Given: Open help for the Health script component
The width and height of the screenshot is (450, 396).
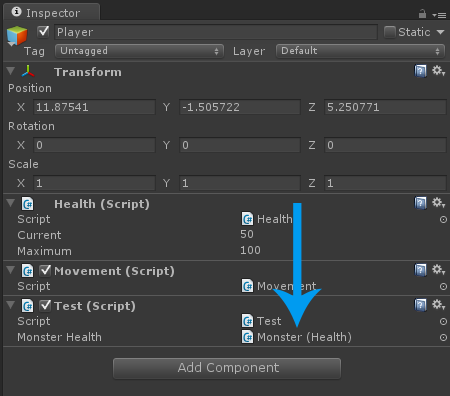Looking at the screenshot, I should [x=420, y=203].
